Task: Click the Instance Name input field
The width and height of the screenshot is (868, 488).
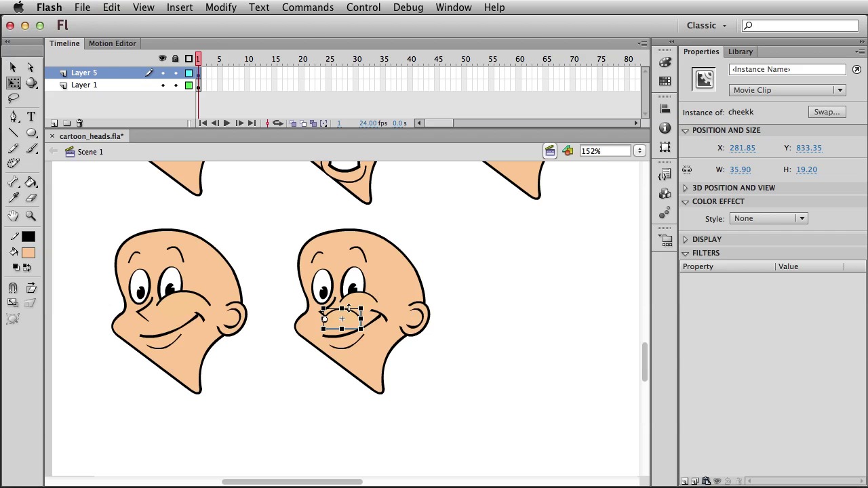Action: [x=787, y=69]
